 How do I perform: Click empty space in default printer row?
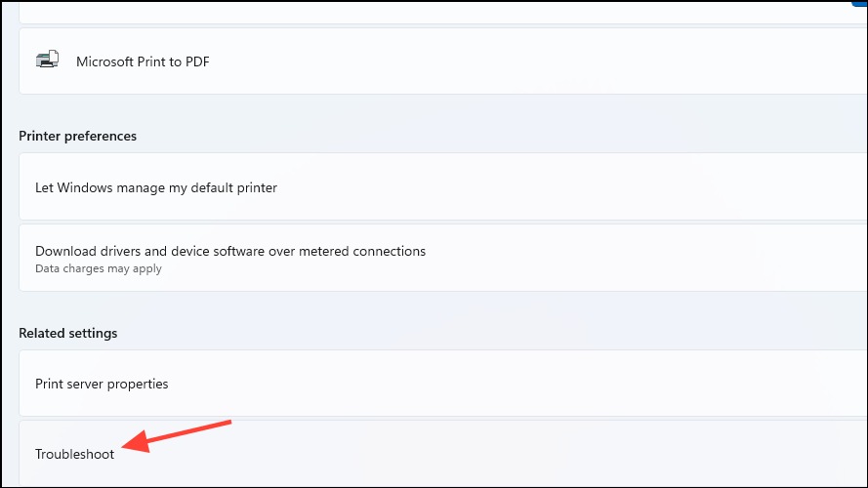[x=554, y=187]
